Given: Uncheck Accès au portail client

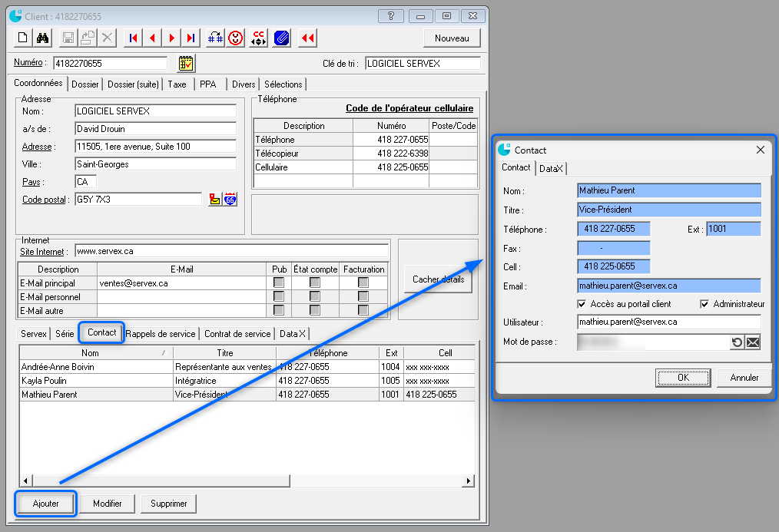Looking at the screenshot, I should 582,304.
